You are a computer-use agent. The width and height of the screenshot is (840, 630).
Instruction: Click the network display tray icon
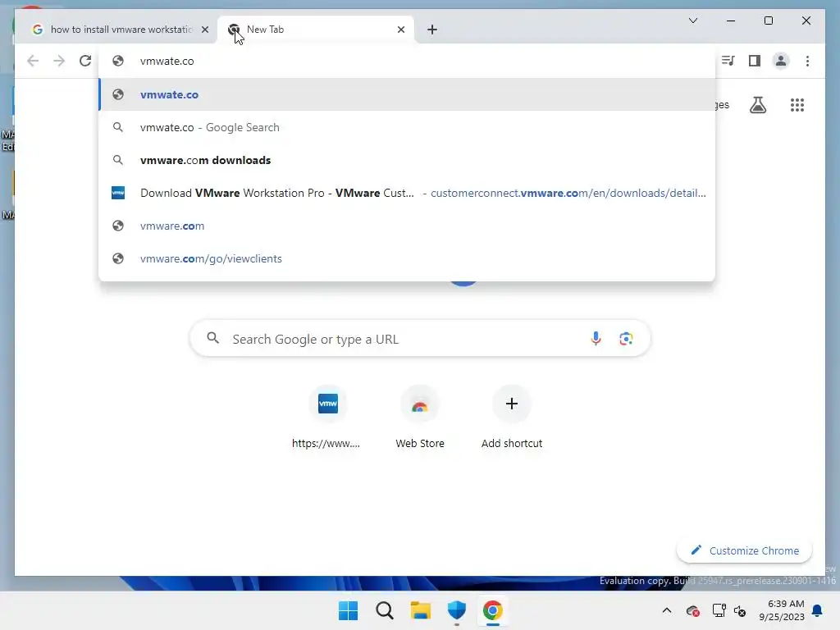(719, 610)
